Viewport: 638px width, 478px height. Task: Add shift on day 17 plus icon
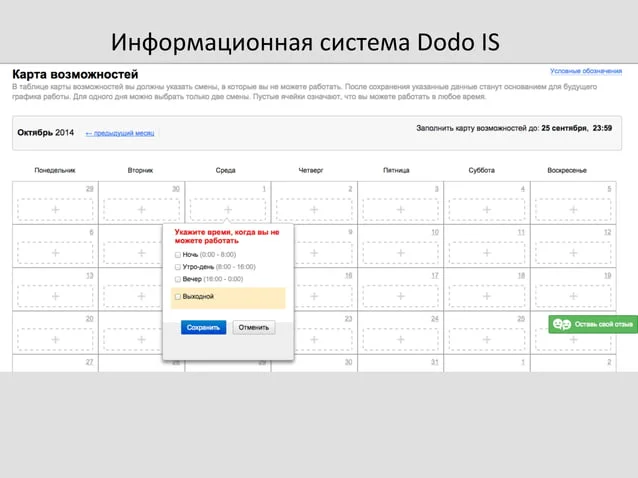401,296
